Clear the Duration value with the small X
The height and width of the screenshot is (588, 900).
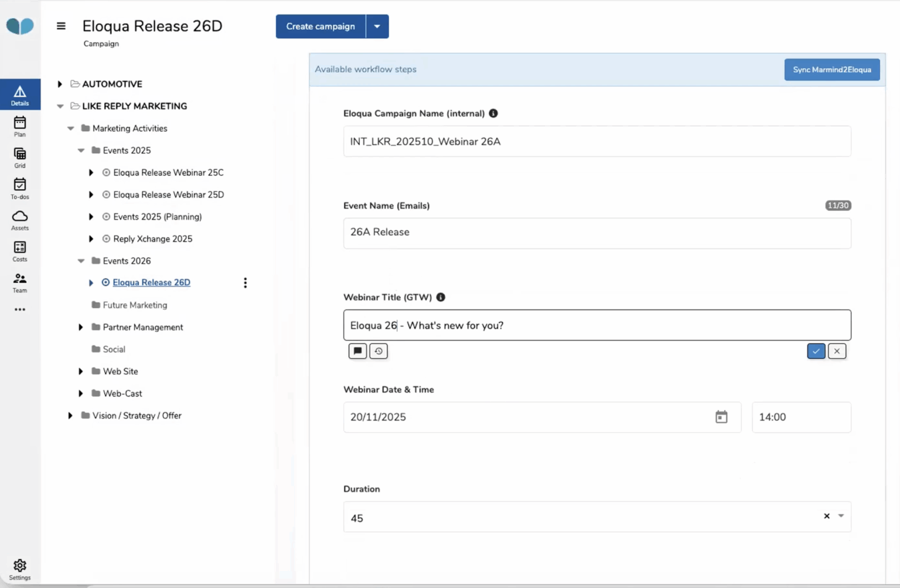coord(826,517)
